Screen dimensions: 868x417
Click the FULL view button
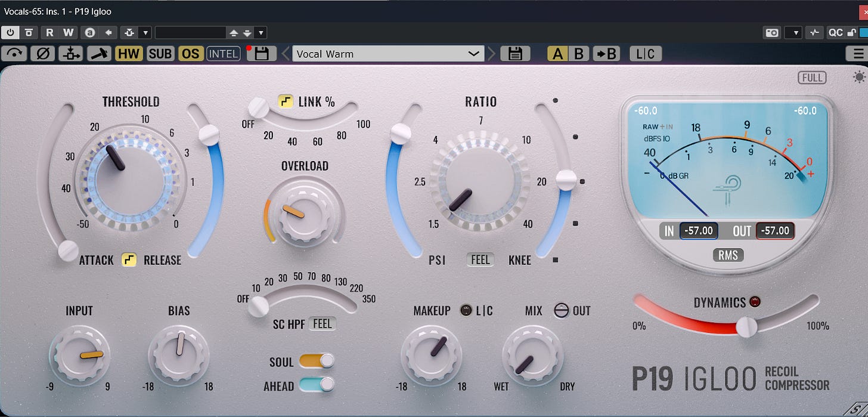(x=813, y=78)
